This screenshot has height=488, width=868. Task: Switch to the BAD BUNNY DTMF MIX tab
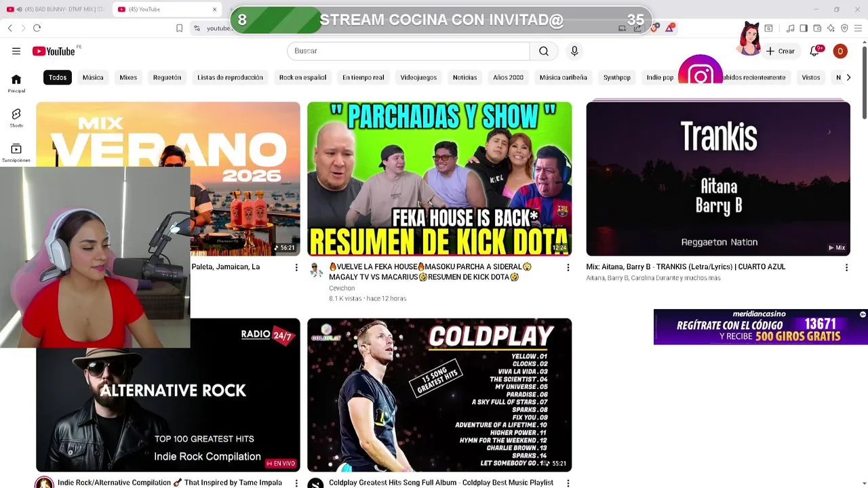56,9
